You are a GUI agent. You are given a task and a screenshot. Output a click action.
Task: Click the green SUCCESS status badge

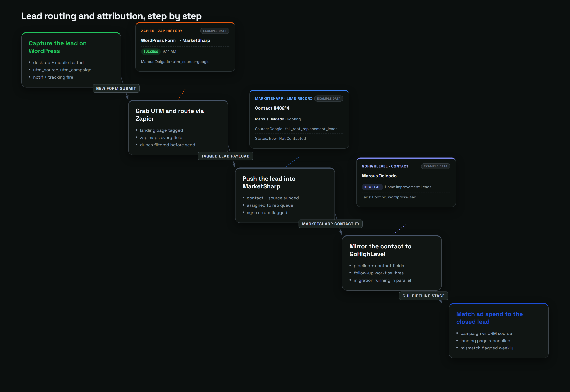151,51
